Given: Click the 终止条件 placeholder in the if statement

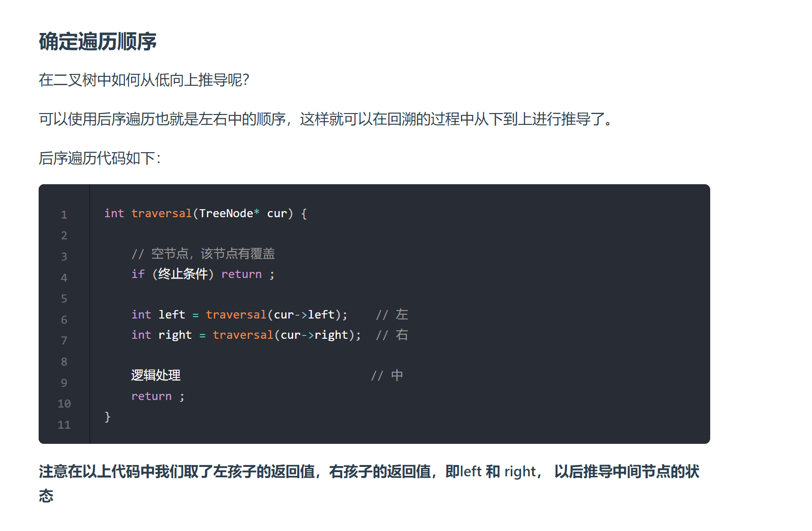Looking at the screenshot, I should [x=183, y=274].
